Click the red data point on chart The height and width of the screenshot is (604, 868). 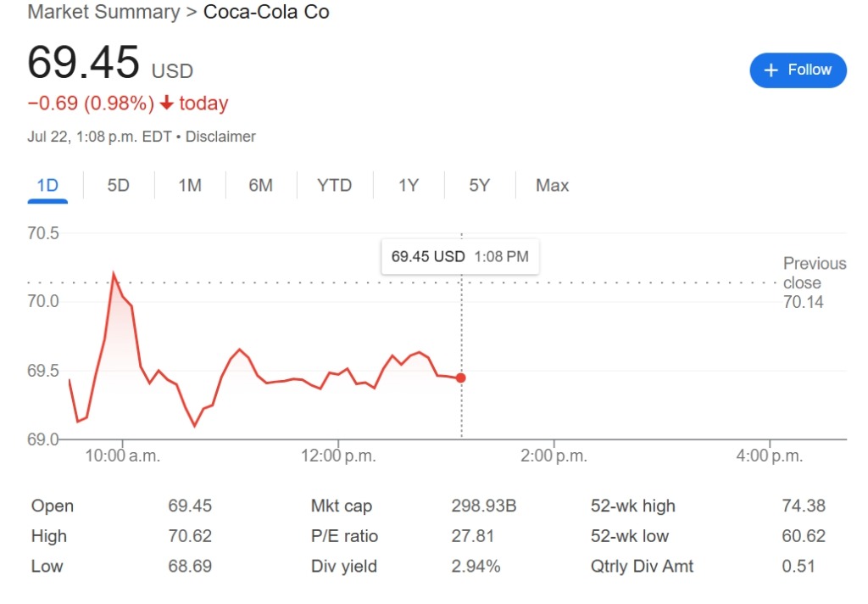pyautogui.click(x=460, y=377)
